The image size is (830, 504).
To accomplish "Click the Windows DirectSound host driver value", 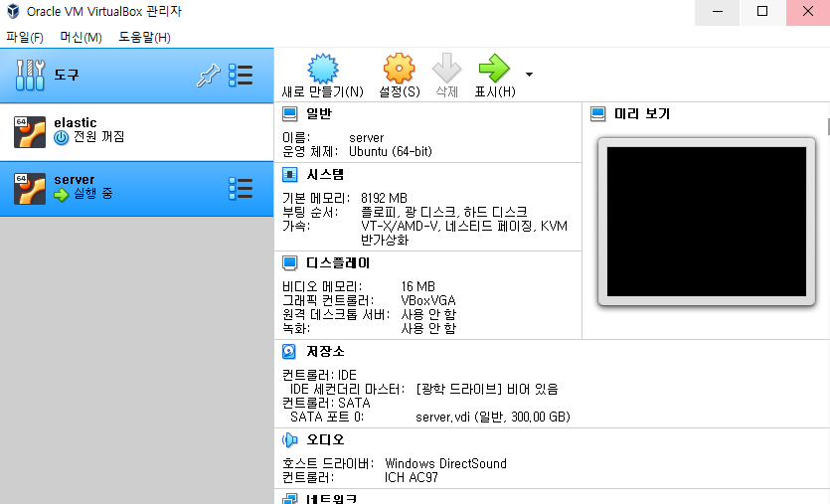I will pos(445,464).
